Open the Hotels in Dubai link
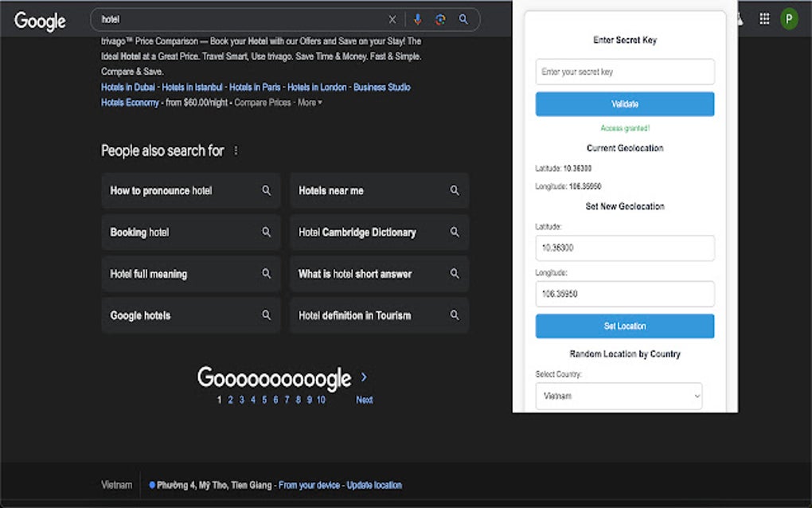Viewport: 812px width, 508px height. pyautogui.click(x=129, y=88)
